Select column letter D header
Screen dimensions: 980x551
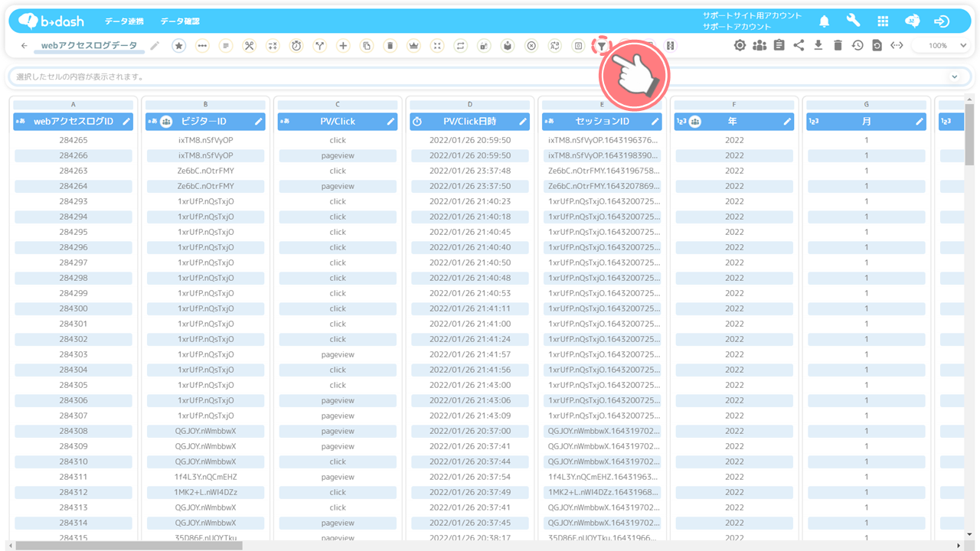click(469, 105)
